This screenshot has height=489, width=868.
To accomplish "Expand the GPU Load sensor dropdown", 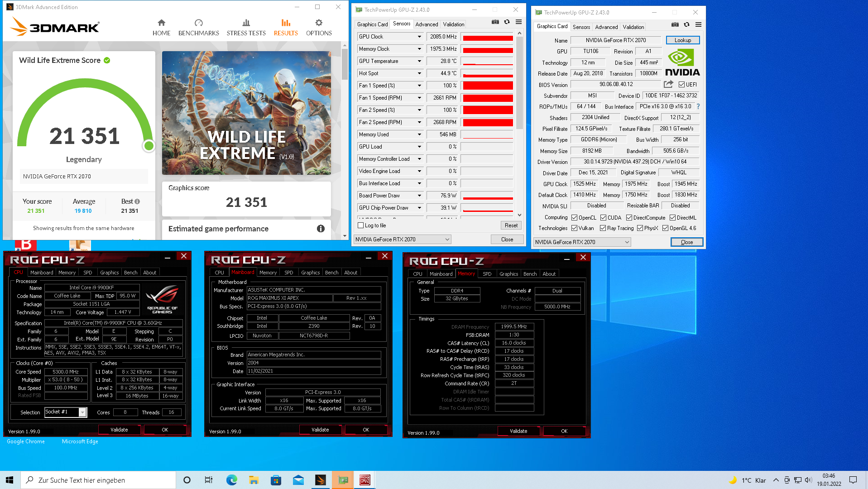I will [x=419, y=147].
